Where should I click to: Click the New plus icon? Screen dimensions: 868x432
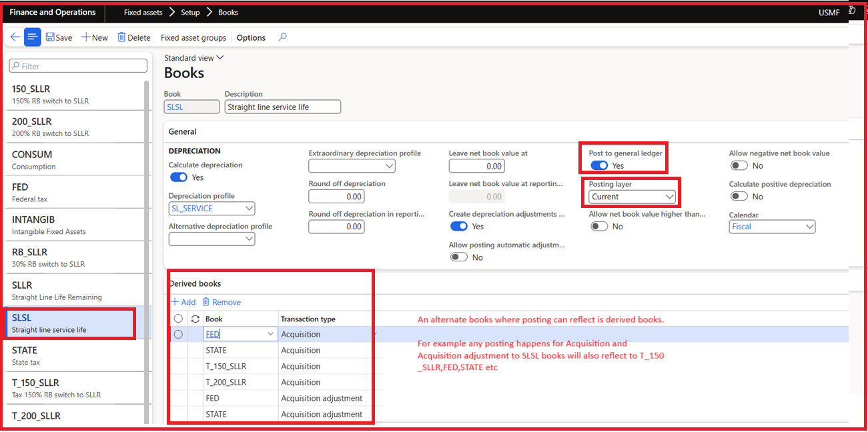86,37
